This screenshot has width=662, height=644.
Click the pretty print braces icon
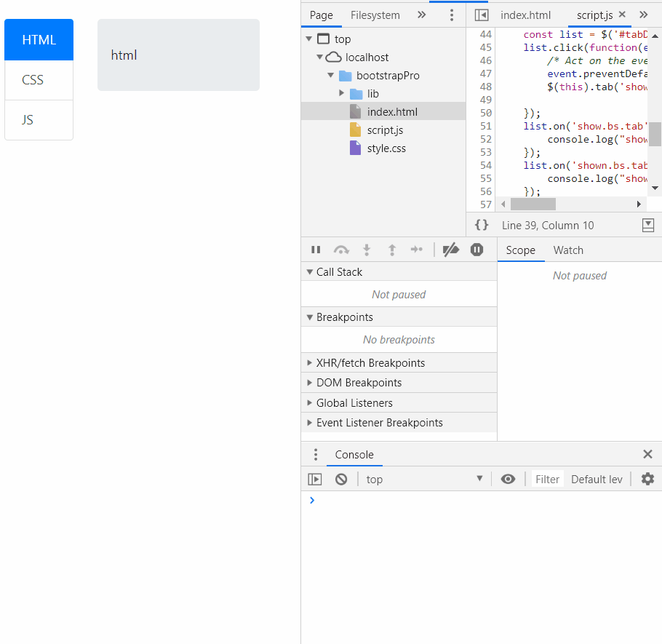482,225
